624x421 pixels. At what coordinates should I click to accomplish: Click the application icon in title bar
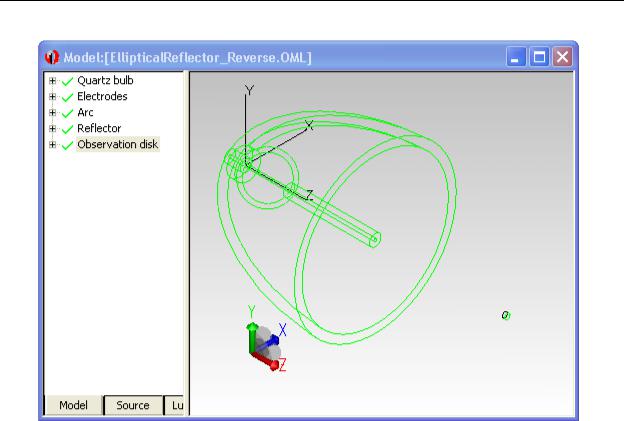[52, 57]
